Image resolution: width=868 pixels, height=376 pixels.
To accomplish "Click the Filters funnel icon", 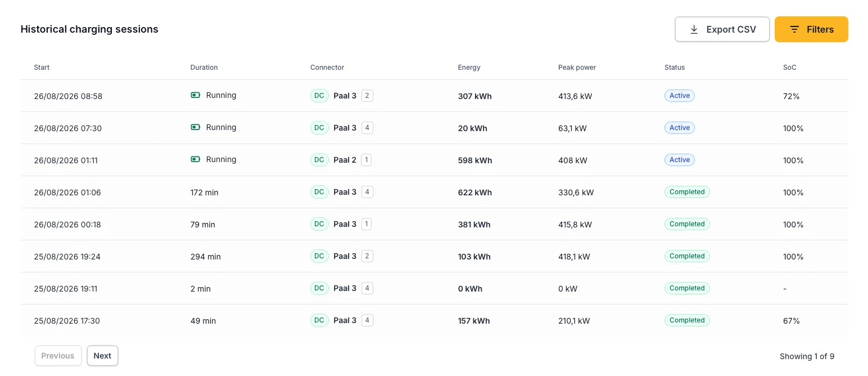I will [794, 29].
